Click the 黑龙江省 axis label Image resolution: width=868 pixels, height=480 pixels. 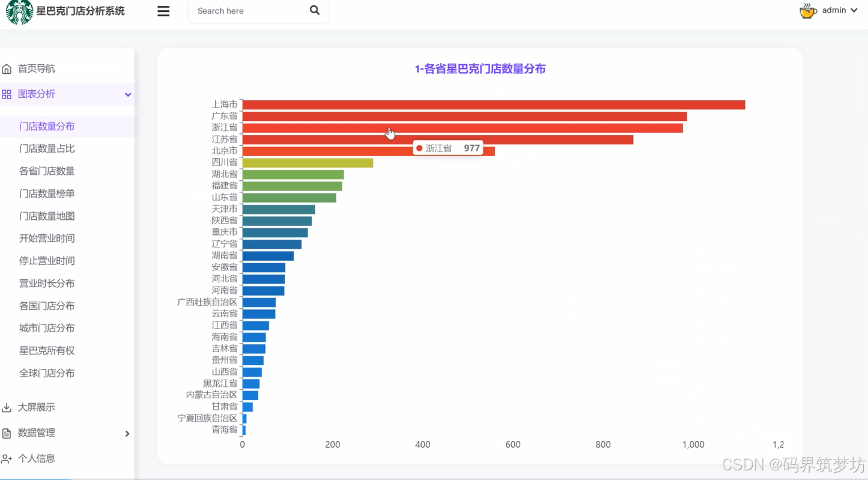point(220,383)
